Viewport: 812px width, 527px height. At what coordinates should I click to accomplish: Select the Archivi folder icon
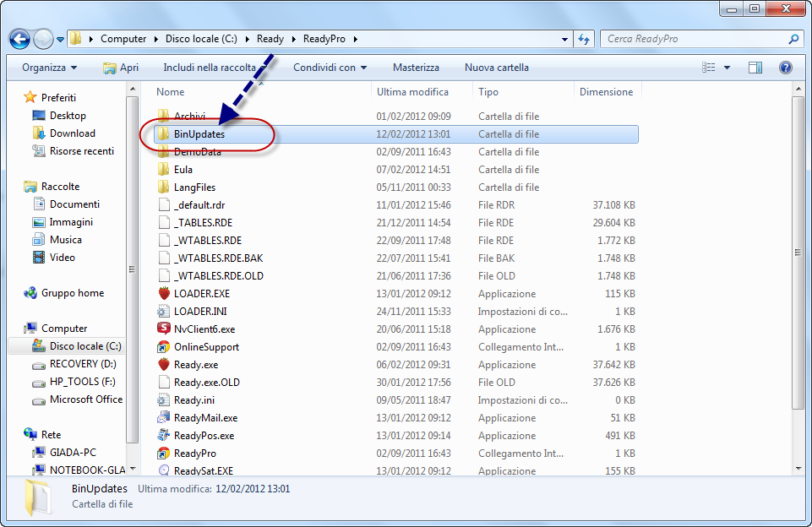[164, 114]
